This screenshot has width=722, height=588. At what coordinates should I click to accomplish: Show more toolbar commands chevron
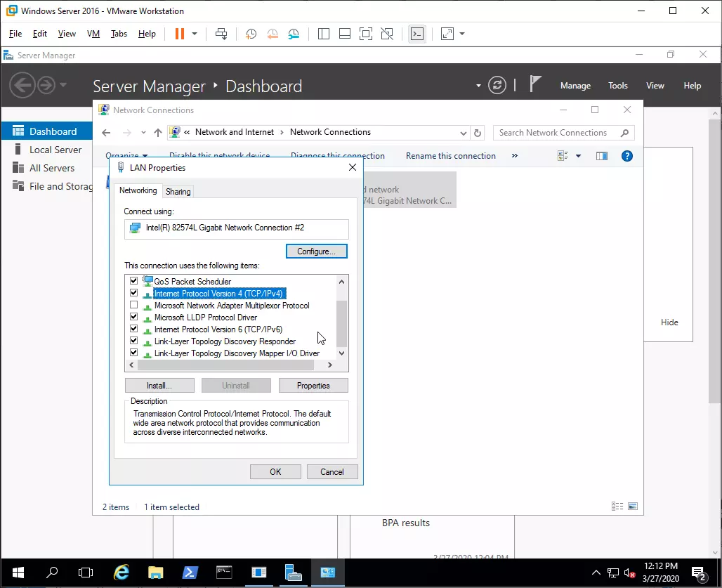tap(515, 156)
